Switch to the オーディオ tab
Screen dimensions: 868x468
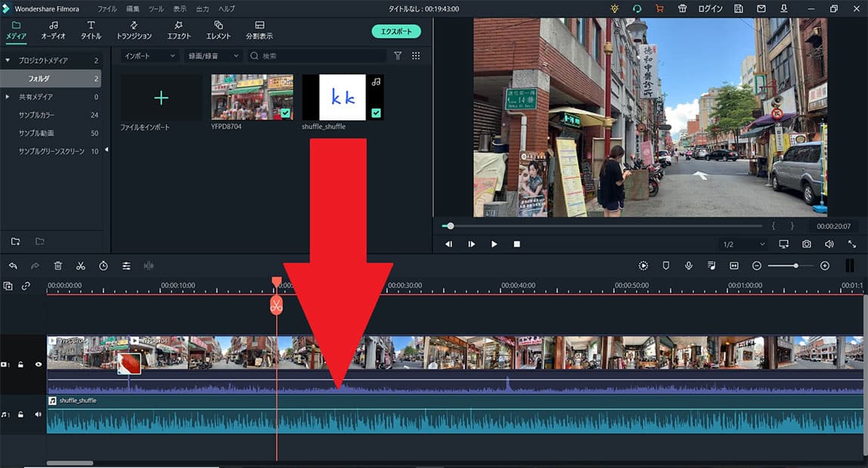coord(53,30)
